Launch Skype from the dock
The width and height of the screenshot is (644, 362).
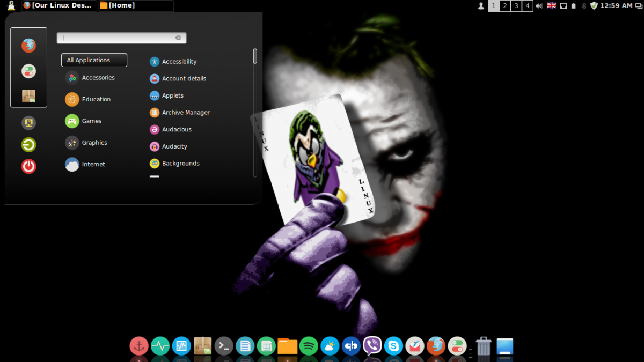point(393,346)
